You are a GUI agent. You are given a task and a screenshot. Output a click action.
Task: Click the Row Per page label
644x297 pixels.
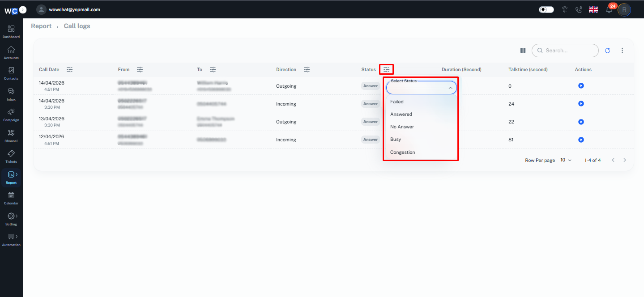[x=540, y=160]
